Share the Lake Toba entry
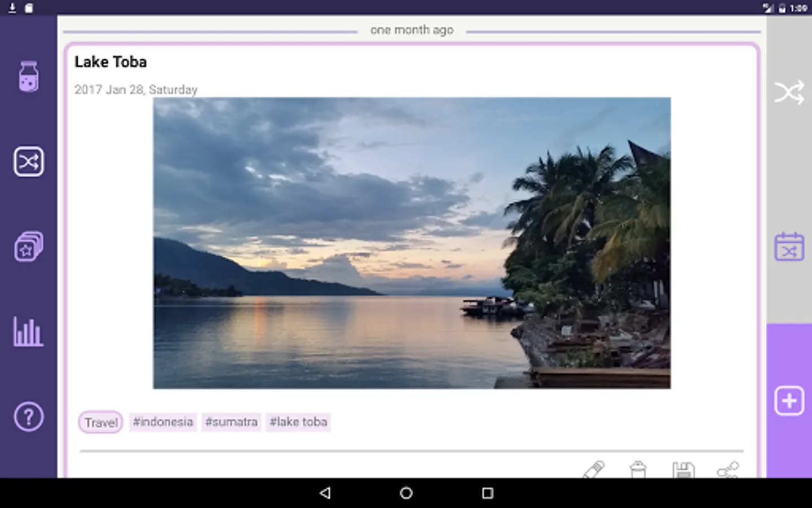Image resolution: width=812 pixels, height=508 pixels. (728, 470)
